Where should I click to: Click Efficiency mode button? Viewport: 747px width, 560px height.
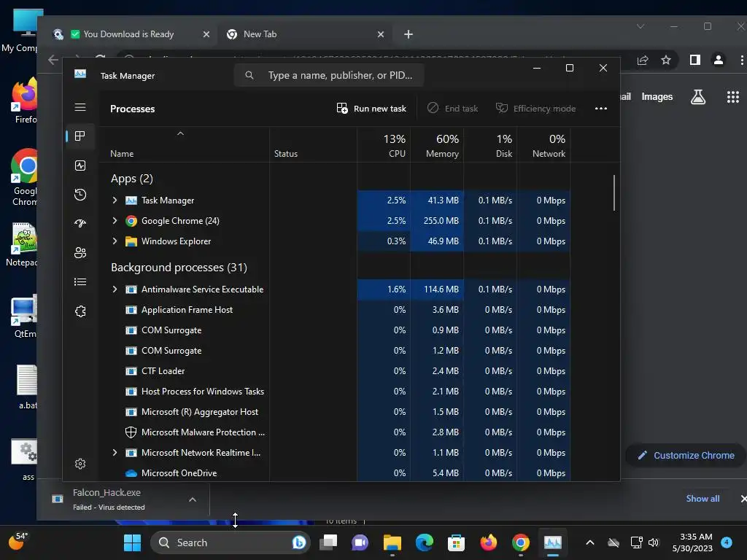[x=536, y=109]
